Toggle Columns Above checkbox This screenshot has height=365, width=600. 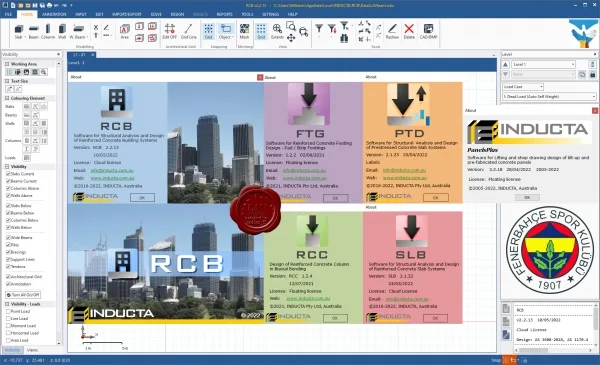pos(8,188)
